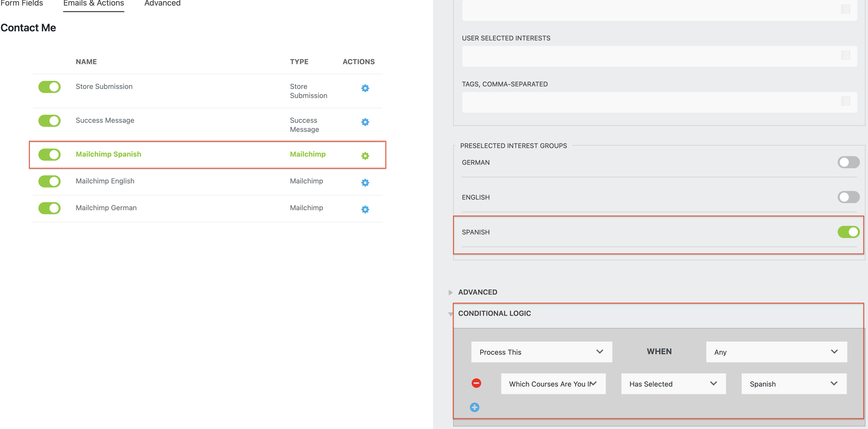Open gear settings for Mailchimp English

click(365, 183)
